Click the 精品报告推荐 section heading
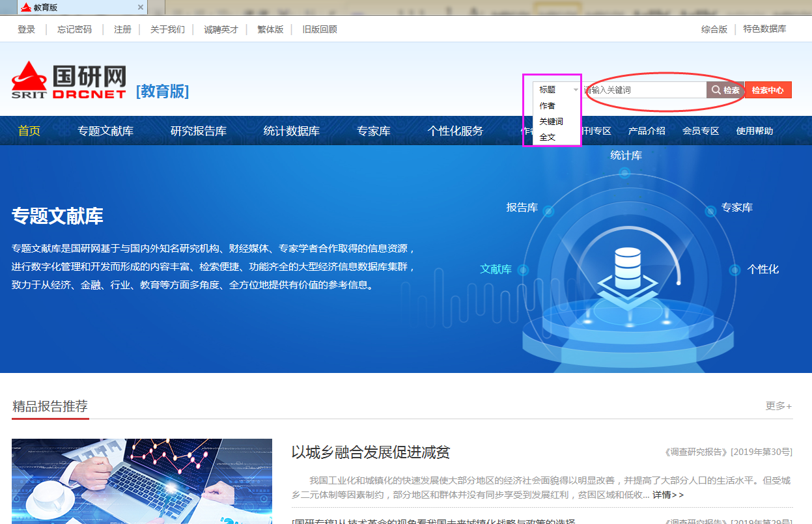812x524 pixels. (x=50, y=407)
